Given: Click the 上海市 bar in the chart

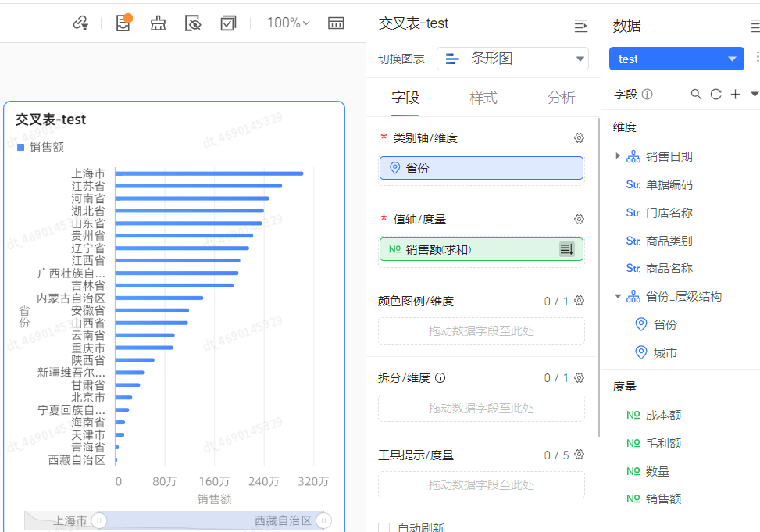Looking at the screenshot, I should coord(209,173).
